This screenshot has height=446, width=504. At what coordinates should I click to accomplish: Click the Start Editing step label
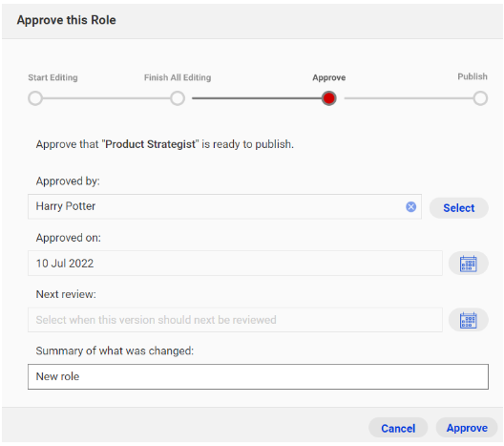tap(52, 77)
